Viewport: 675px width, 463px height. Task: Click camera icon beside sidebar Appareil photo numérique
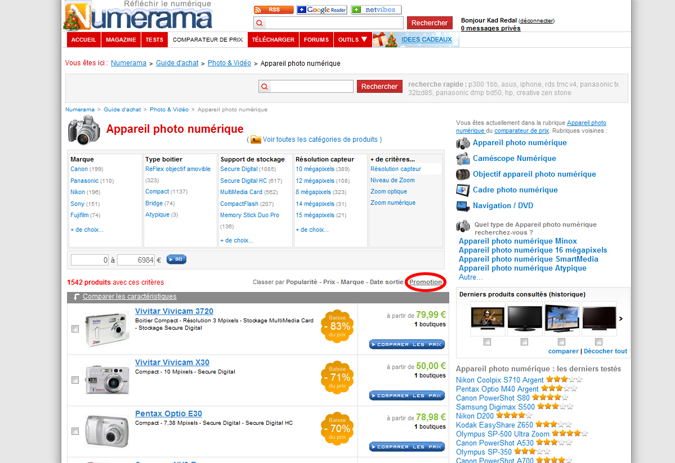tap(463, 143)
